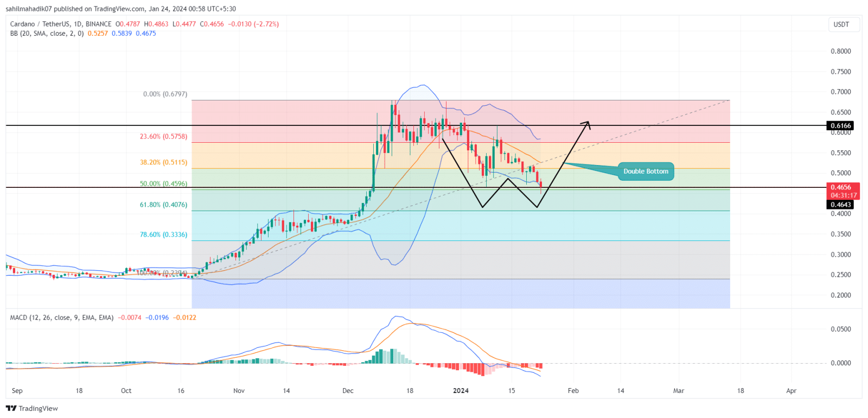The width and height of the screenshot is (868, 418).
Task: Click the 0.0500 MACD axis label
Action: (841, 329)
